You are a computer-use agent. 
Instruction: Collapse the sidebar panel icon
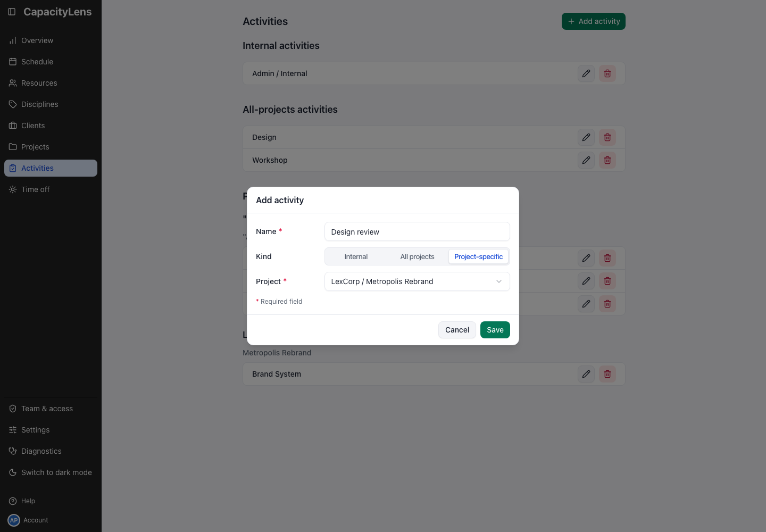12,12
